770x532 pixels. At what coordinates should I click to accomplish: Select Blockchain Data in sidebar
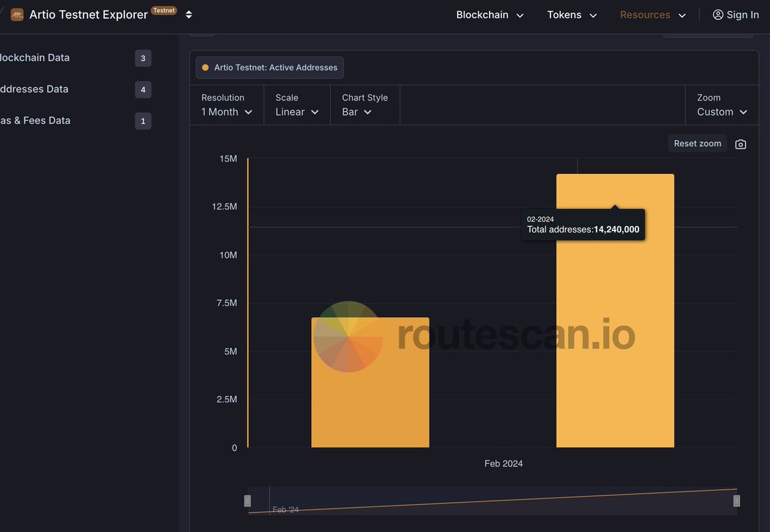[35, 58]
